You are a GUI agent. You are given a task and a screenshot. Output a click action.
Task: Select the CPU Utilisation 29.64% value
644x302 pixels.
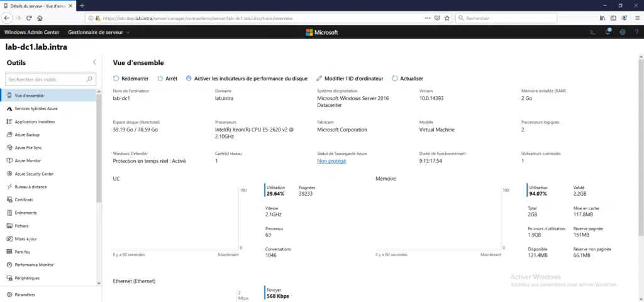point(275,194)
